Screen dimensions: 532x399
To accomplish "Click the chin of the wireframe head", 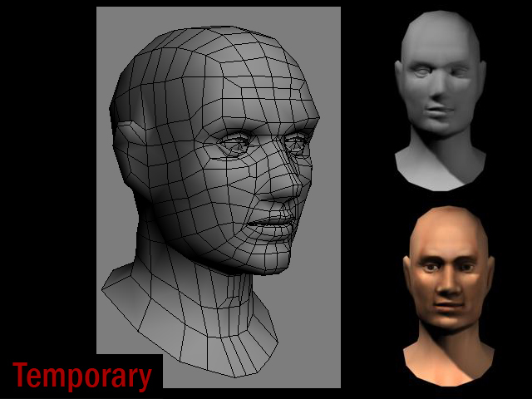I will 270,259.
